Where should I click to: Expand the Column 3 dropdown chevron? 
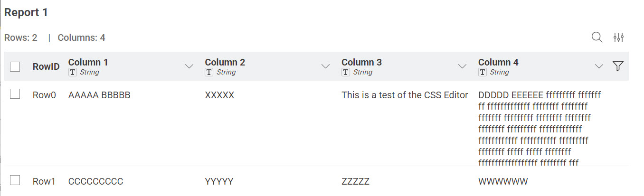462,66
